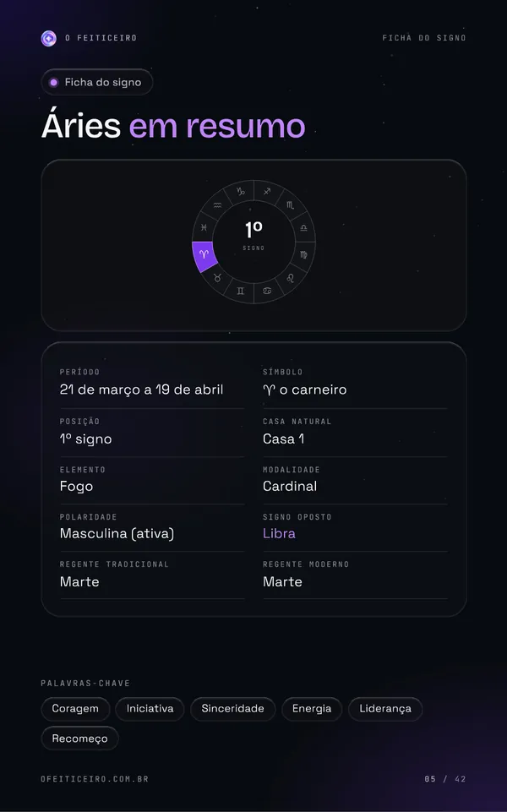The height and width of the screenshot is (812, 507).
Task: Open the purple Libra opposite sign link
Action: (x=279, y=533)
